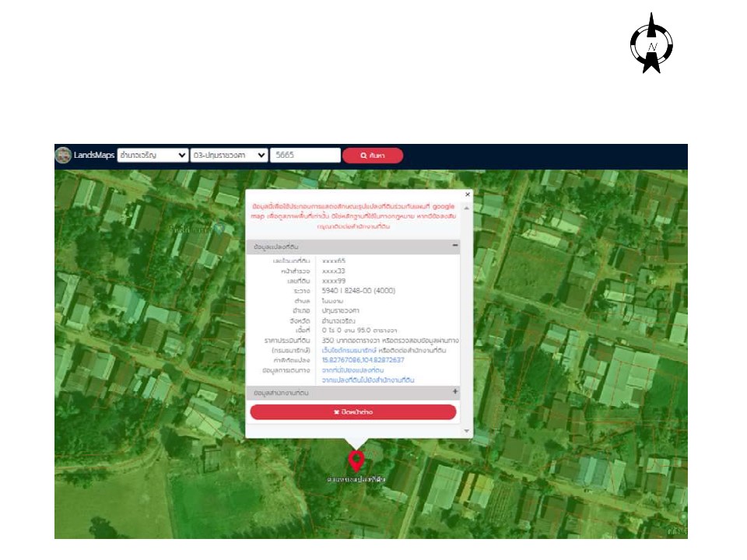Click the parcel number field showing 5665
The height and width of the screenshot is (560, 747).
(x=305, y=156)
